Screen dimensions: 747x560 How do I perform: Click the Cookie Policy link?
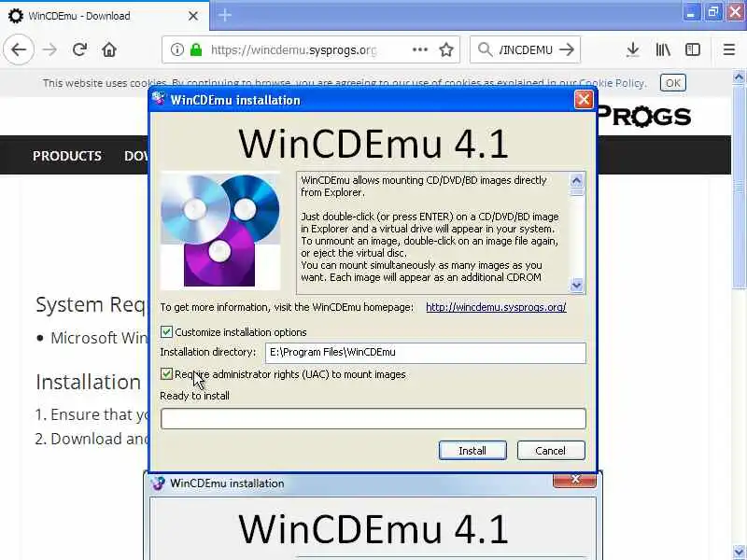click(x=613, y=83)
